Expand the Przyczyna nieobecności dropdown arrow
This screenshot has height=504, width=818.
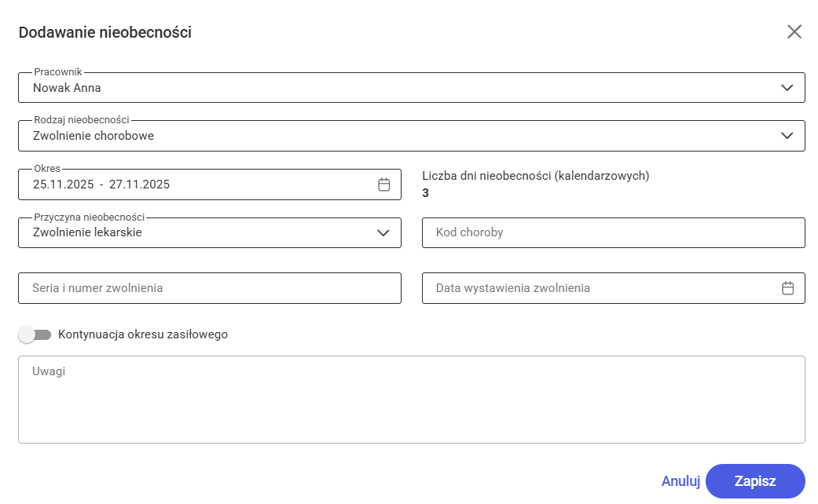pos(383,232)
